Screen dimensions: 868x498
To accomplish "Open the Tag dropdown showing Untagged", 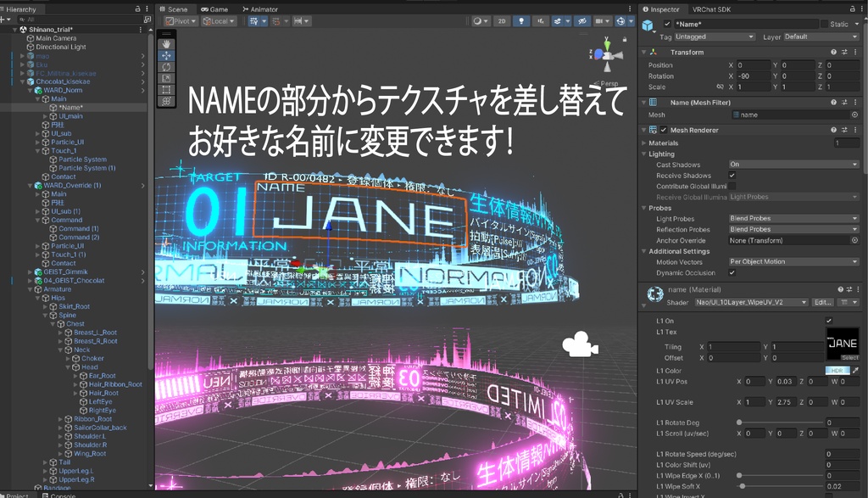I will tap(714, 36).
